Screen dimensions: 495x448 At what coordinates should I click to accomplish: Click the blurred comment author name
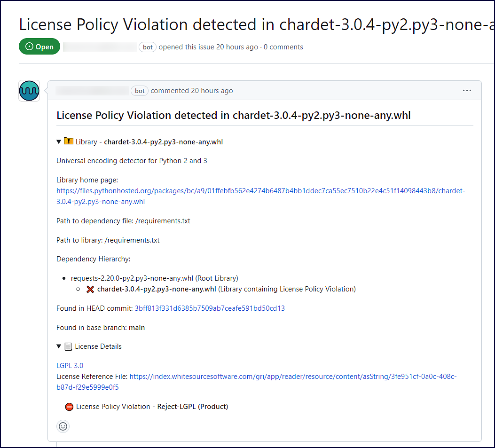92,91
